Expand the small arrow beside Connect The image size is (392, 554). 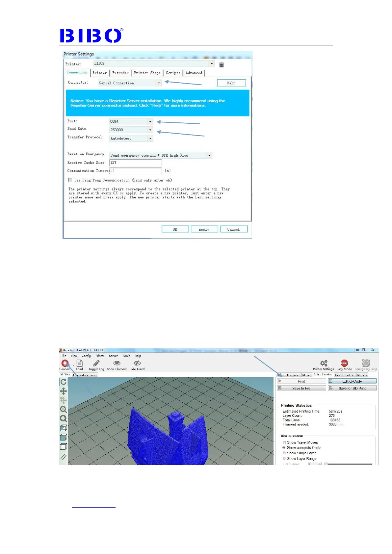pos(73,365)
